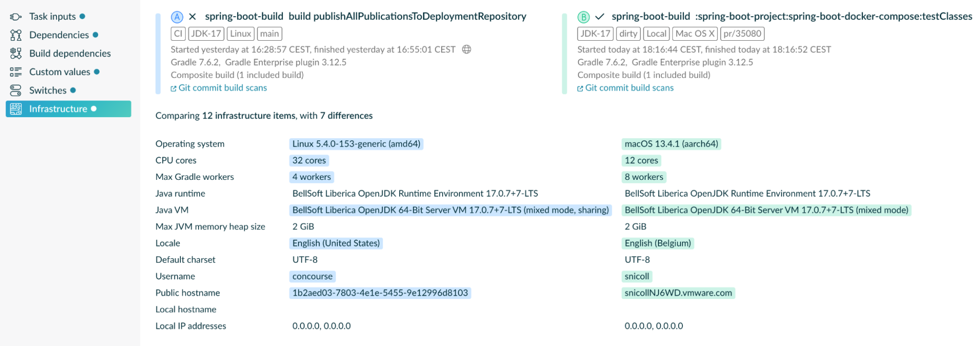Click the highlighted Linux operating system value

pos(356,144)
